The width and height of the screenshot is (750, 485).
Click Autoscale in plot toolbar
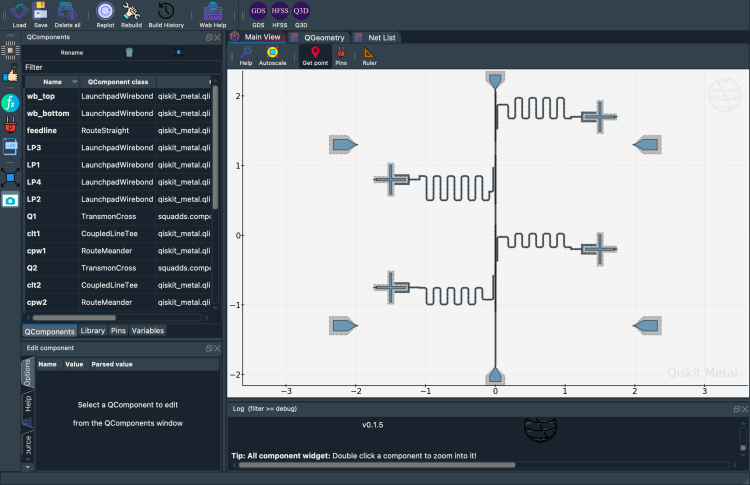click(x=272, y=56)
